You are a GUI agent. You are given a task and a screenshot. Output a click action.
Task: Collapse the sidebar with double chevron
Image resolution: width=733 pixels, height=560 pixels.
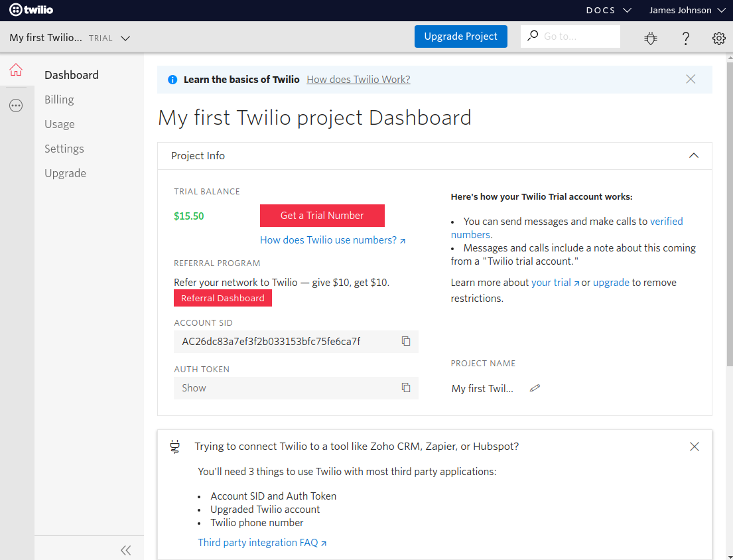(126, 550)
